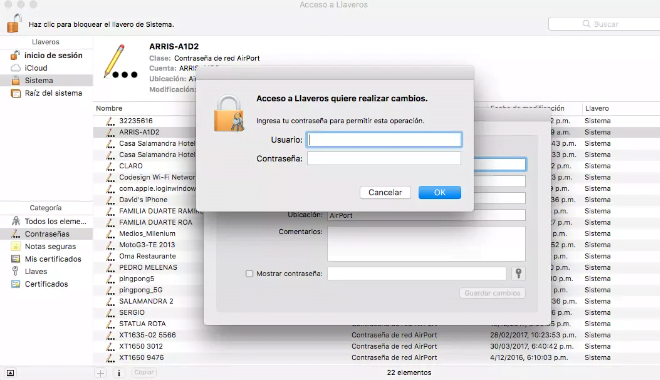This screenshot has width=660, height=380.
Task: Select the pingpong_5G row
Action: (x=377, y=290)
